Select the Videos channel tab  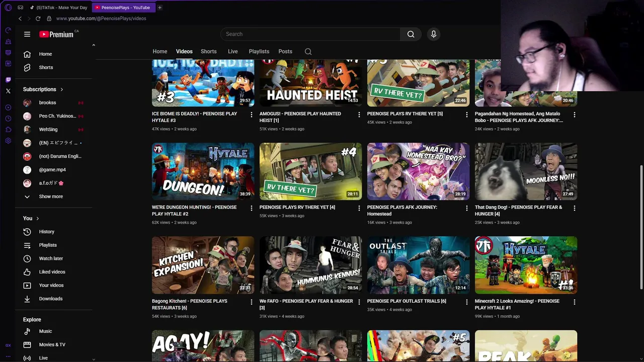(184, 51)
